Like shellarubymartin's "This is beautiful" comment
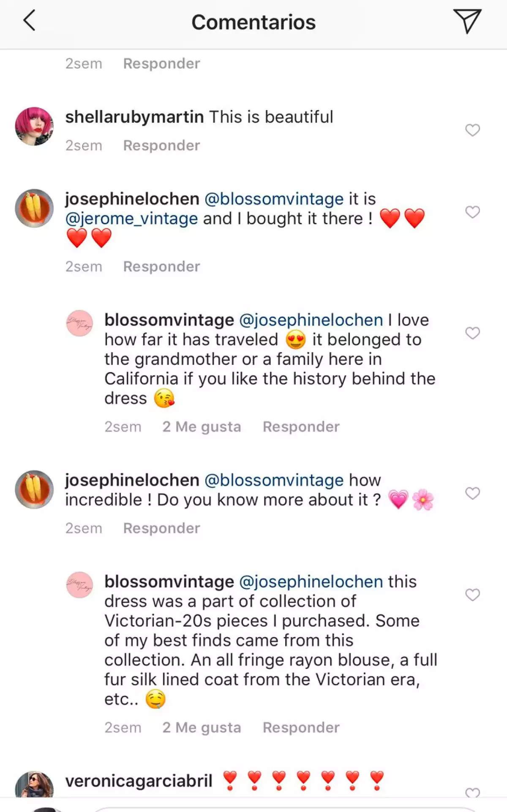This screenshot has width=507, height=812. pos(472,130)
